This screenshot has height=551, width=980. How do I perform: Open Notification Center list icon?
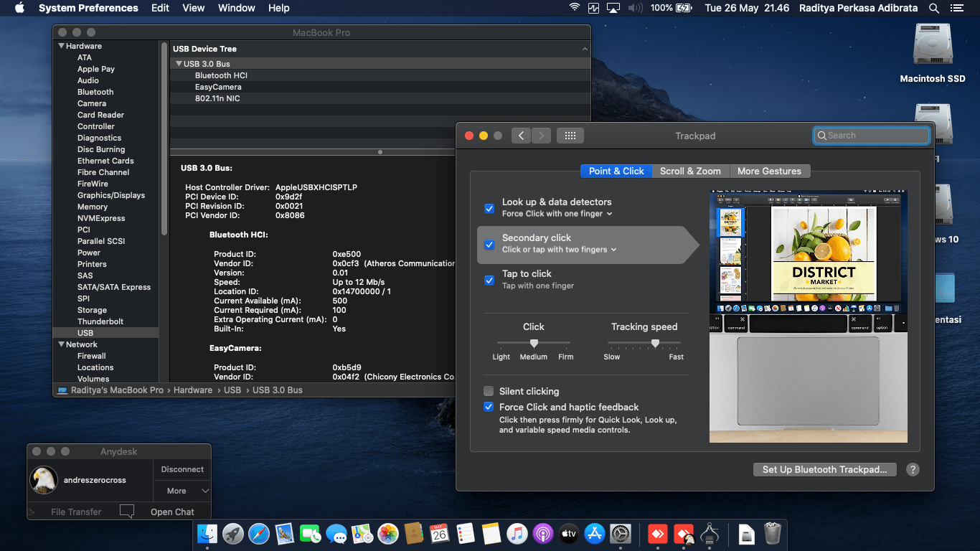[956, 8]
